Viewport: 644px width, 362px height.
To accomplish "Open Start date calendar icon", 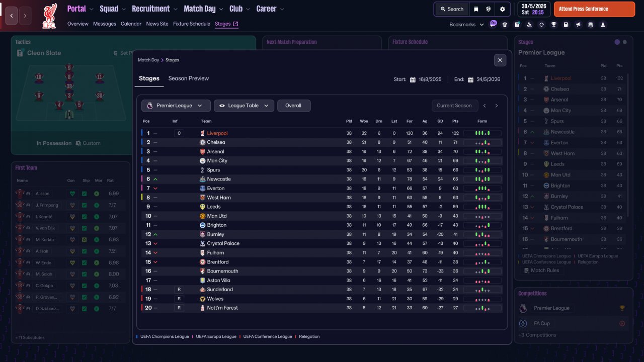I will click(413, 79).
